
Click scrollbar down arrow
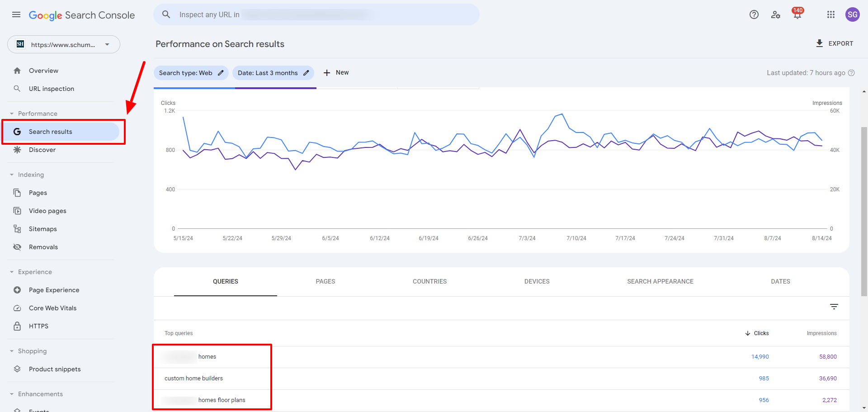coord(864,408)
